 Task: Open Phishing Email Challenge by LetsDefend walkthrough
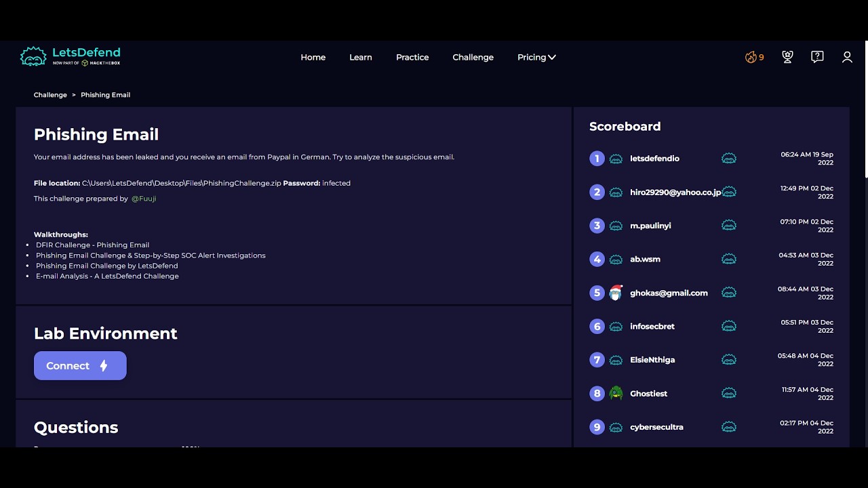107,266
